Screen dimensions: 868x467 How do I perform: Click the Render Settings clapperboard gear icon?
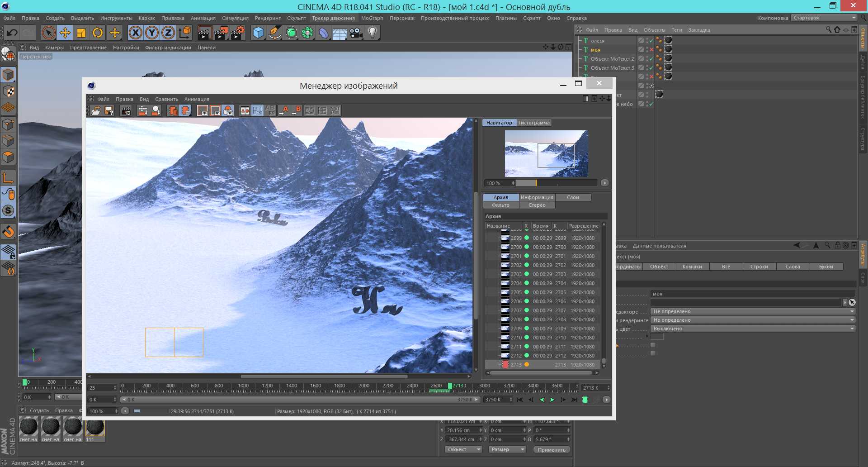pos(238,33)
